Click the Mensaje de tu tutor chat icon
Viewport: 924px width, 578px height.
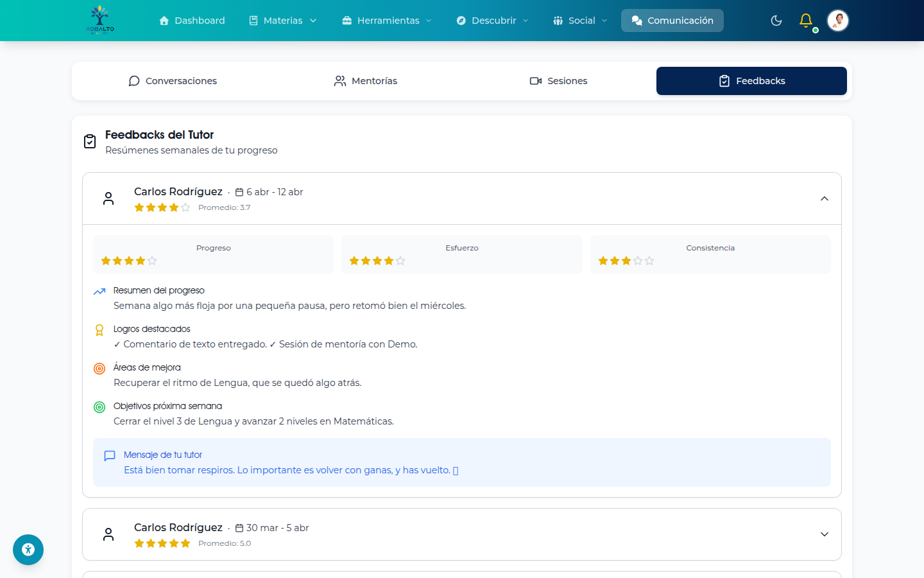[110, 456]
